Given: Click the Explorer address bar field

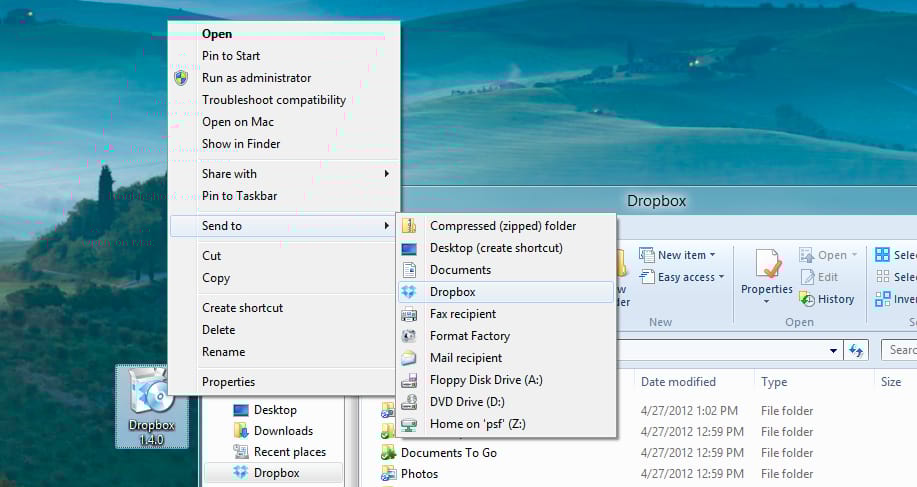Looking at the screenshot, I should pos(730,351).
